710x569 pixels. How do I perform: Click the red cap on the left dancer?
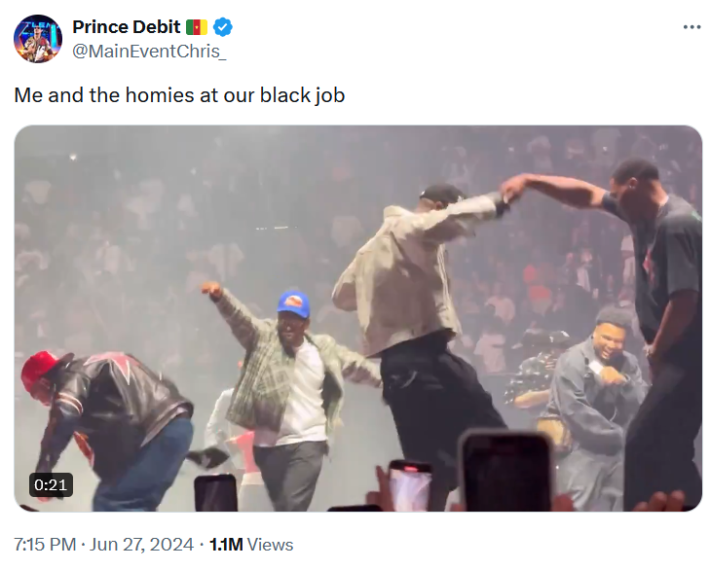pos(40,366)
